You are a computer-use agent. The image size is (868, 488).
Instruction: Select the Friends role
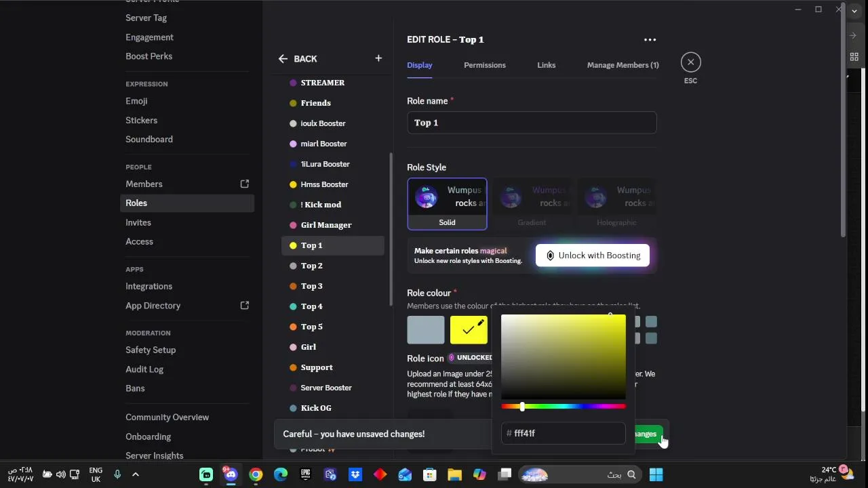pos(332,103)
